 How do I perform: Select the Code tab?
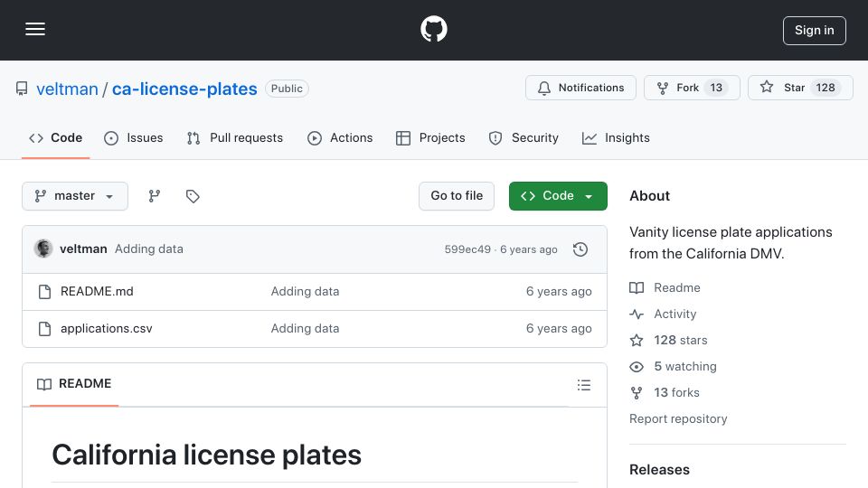(55, 137)
